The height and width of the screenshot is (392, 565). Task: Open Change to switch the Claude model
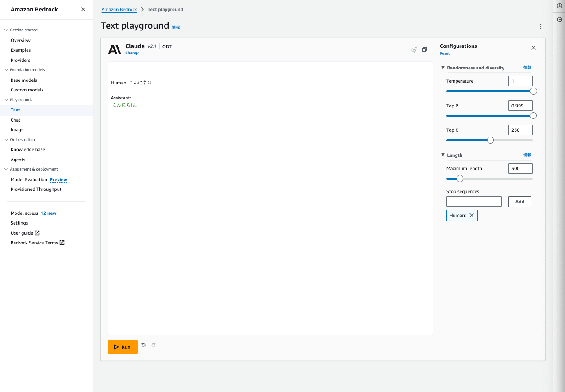(132, 53)
